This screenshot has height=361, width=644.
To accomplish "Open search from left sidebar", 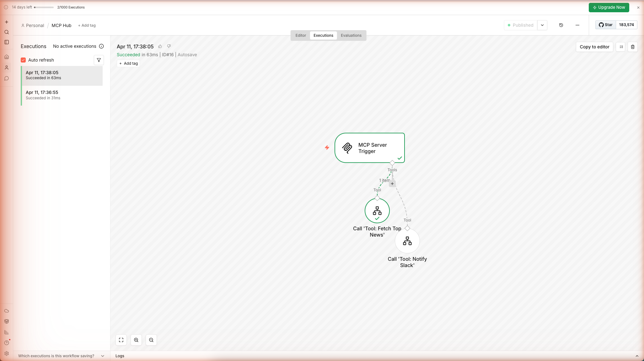I will (7, 32).
